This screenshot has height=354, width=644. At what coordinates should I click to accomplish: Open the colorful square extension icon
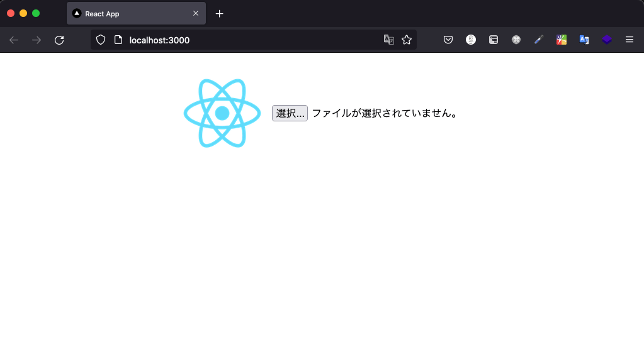click(562, 40)
